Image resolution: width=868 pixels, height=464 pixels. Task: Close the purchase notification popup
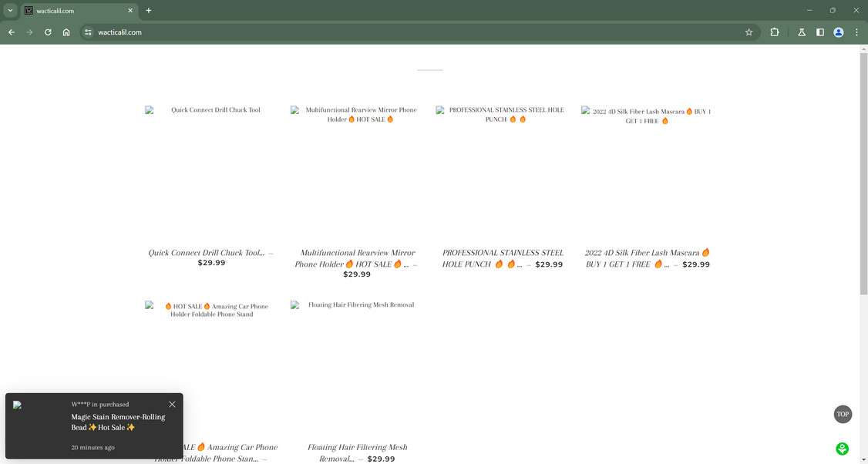click(172, 404)
